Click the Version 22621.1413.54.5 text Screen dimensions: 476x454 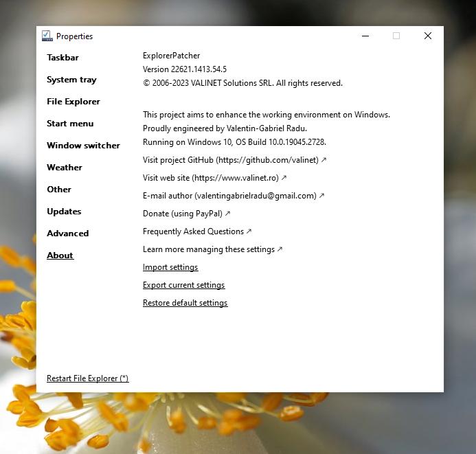(x=185, y=69)
